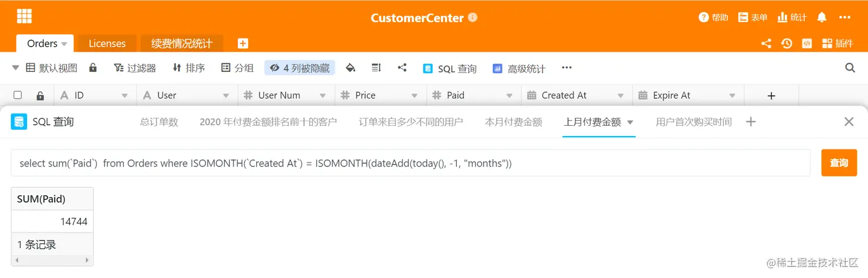
Task: Open the 过滤器 filter tool
Action: pyautogui.click(x=135, y=68)
